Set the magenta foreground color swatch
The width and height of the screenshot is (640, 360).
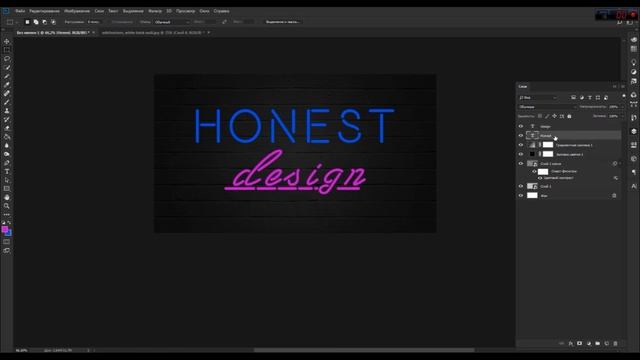pos(4,229)
